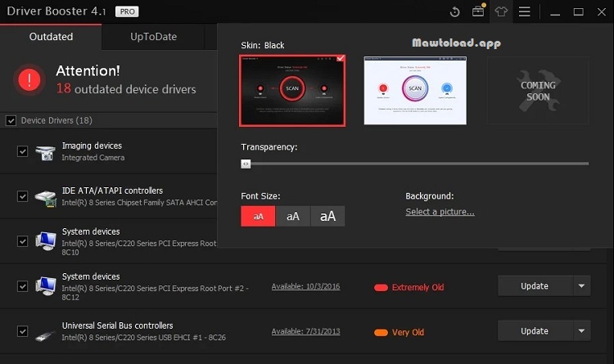Click the PRO badge next to the title
614x364 pixels.
[127, 11]
